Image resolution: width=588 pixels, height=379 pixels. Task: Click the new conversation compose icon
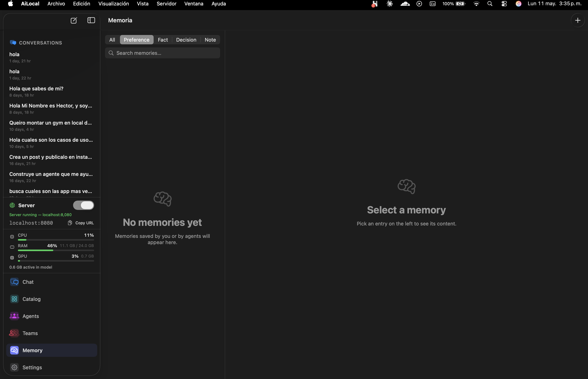point(74,20)
